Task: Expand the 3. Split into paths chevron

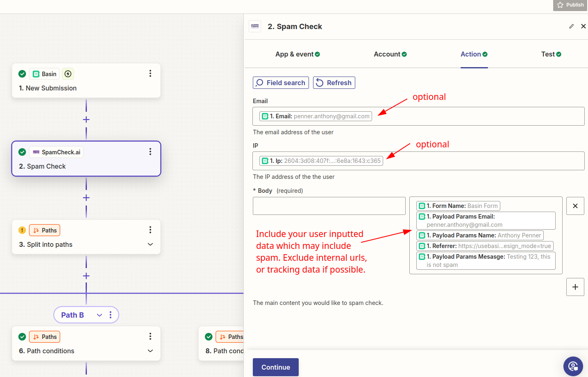Action: coord(150,244)
